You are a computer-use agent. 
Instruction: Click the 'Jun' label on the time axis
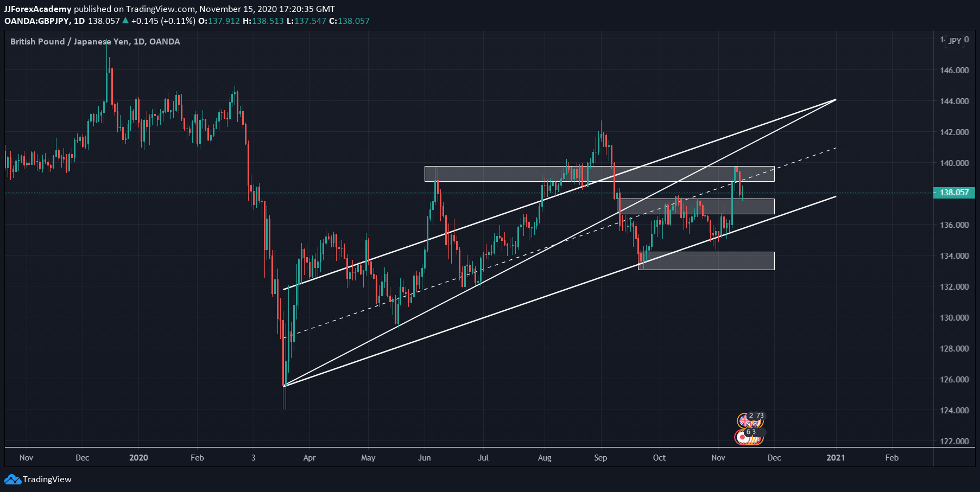point(425,458)
